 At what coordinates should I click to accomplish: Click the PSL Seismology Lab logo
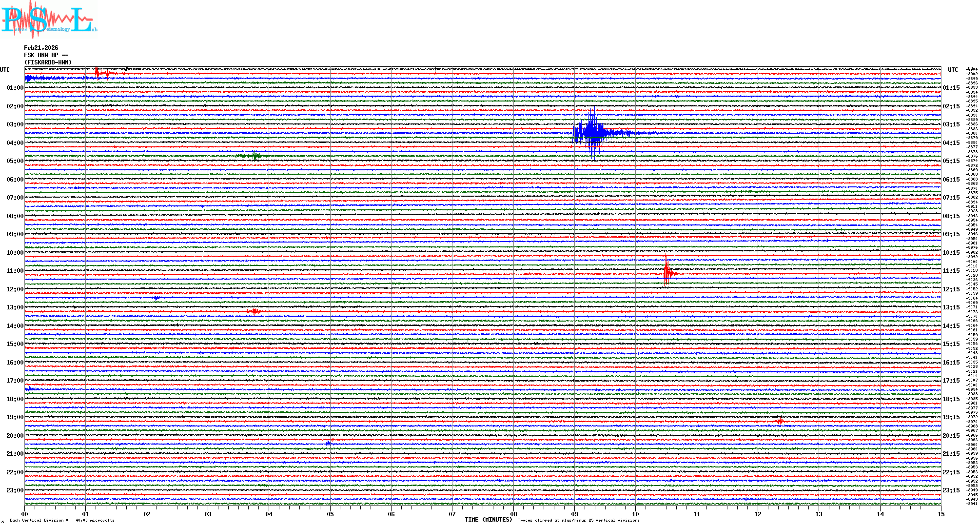pyautogui.click(x=48, y=20)
